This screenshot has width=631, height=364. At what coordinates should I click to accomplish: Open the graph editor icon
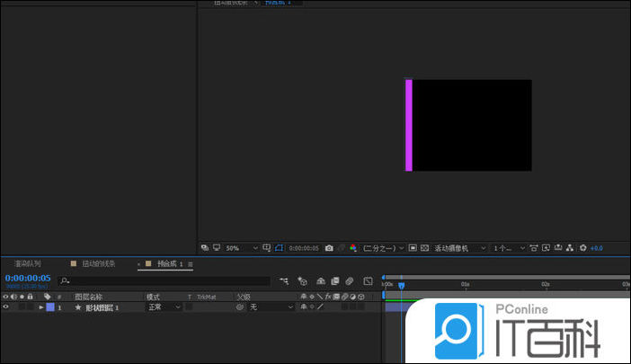pyautogui.click(x=368, y=280)
